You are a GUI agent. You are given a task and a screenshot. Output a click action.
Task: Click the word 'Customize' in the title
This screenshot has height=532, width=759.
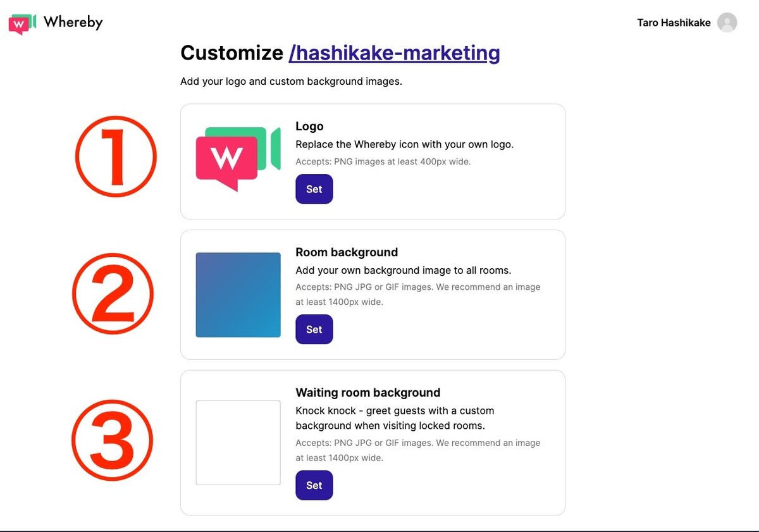point(231,53)
